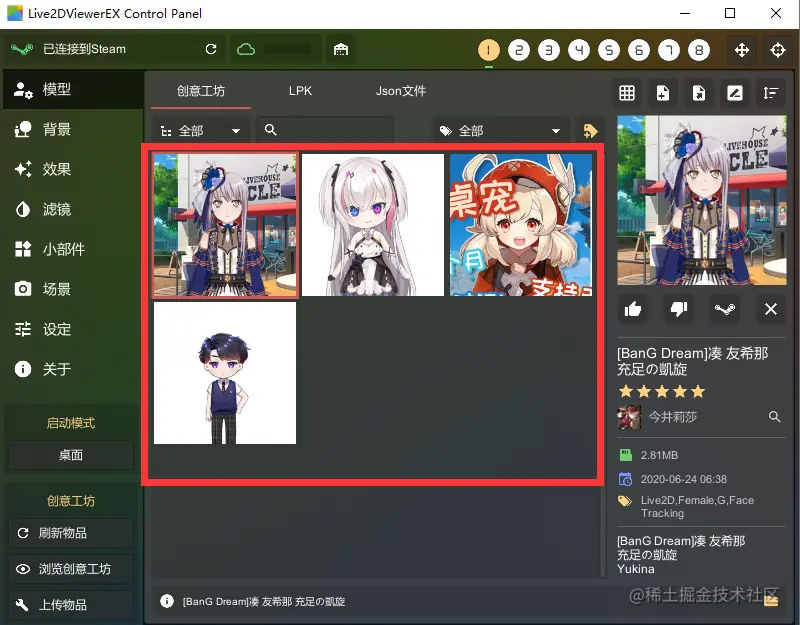Close the model details with X

[771, 309]
